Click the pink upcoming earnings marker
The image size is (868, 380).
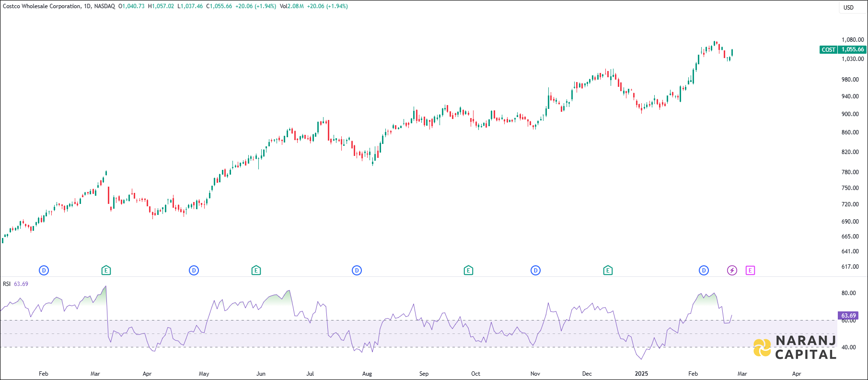(x=750, y=271)
